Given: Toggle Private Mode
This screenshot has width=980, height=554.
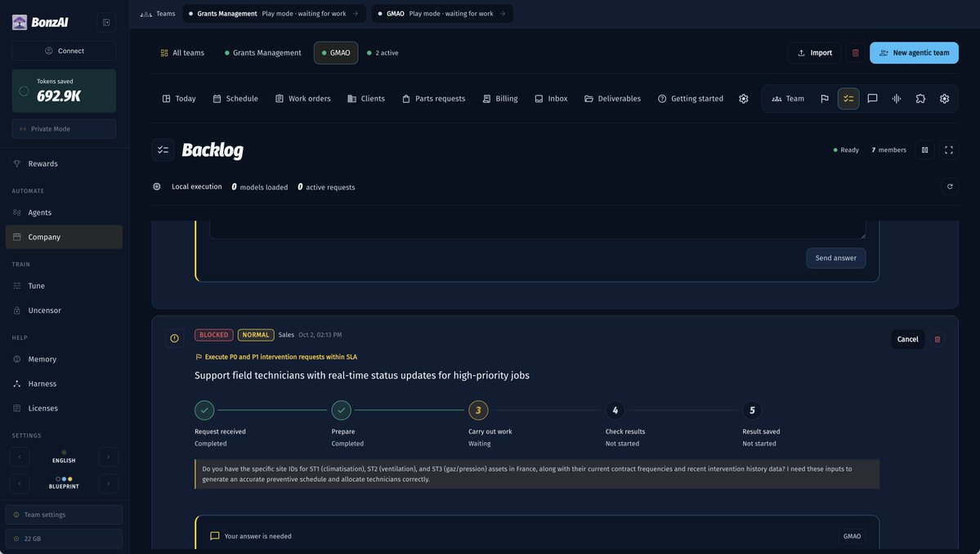Looking at the screenshot, I should point(64,128).
